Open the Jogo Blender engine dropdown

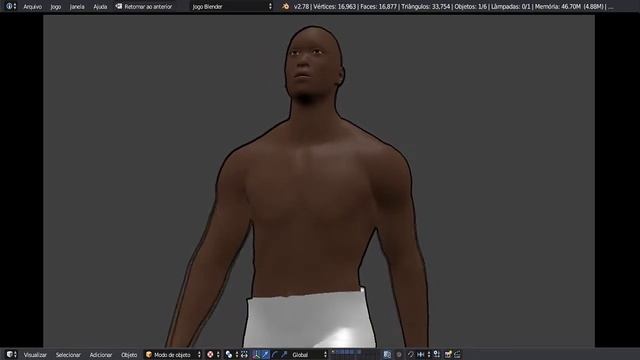(x=232, y=7)
